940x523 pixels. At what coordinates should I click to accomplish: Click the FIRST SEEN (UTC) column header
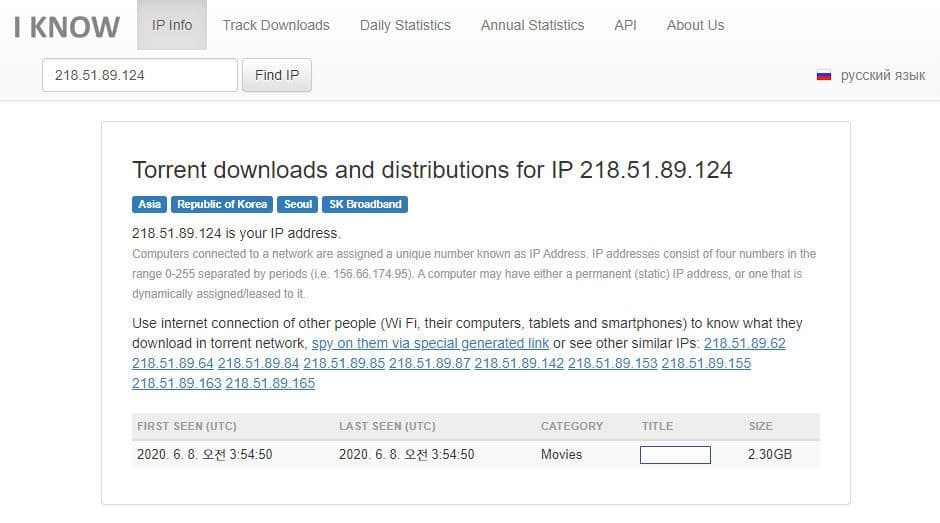[187, 426]
